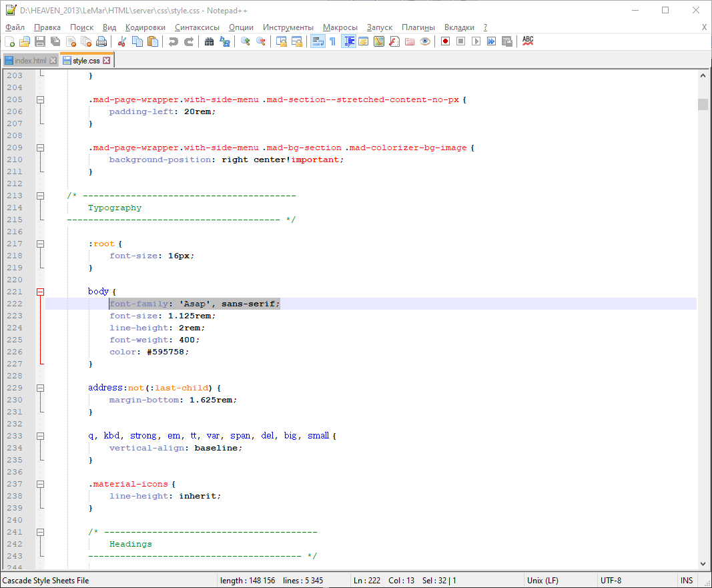Image resolution: width=712 pixels, height=588 pixels.
Task: Click the ABC spell check icon
Action: pyautogui.click(x=528, y=41)
